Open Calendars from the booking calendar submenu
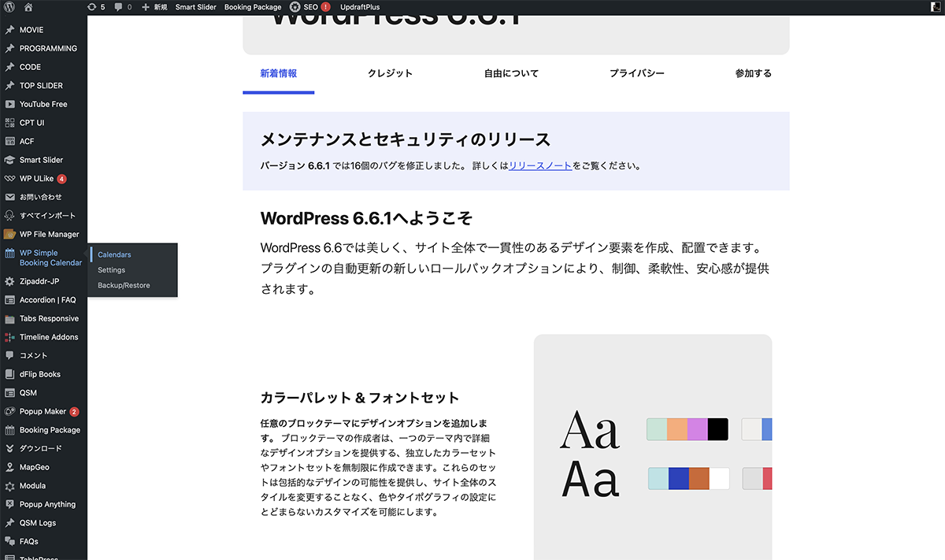Viewport: 945px width, 560px height. 114,255
